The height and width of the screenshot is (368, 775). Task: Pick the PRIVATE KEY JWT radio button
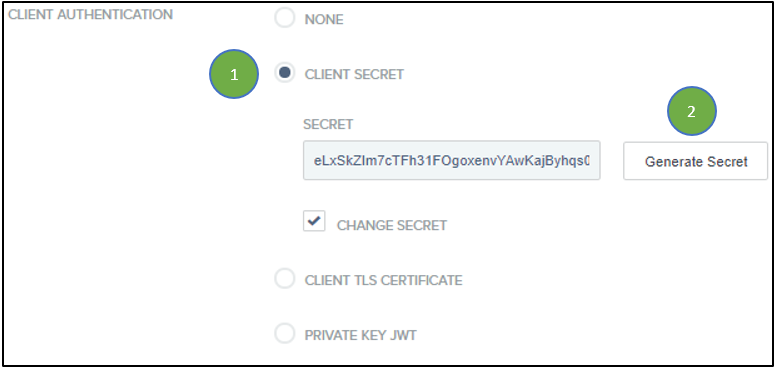point(285,333)
